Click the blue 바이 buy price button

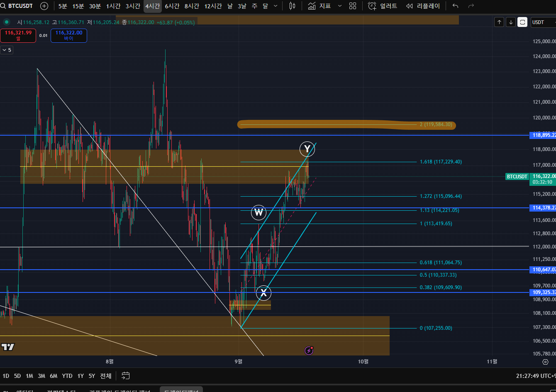69,35
